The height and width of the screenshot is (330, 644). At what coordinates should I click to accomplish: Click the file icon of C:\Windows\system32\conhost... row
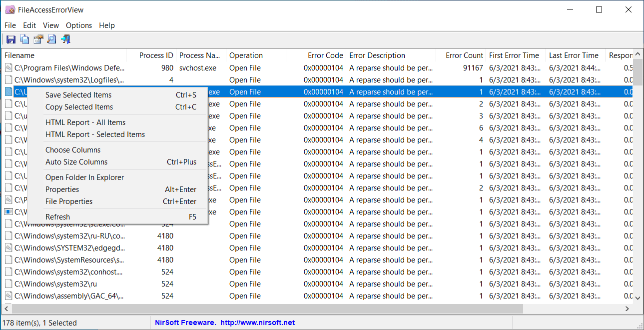[x=8, y=272]
